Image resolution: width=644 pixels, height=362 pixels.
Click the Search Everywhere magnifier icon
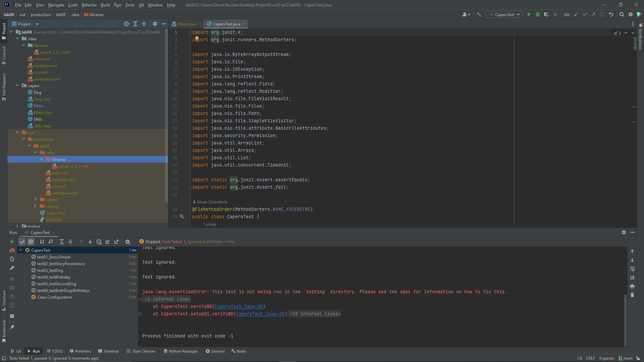click(x=622, y=14)
